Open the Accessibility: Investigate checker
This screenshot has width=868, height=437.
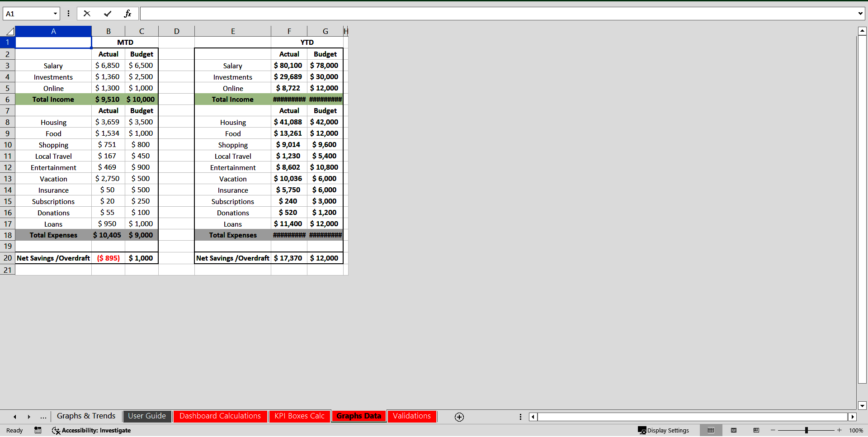click(91, 430)
